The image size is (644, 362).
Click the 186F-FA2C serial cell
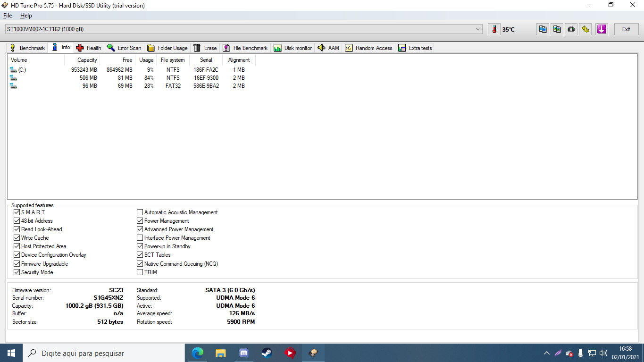click(206, 70)
